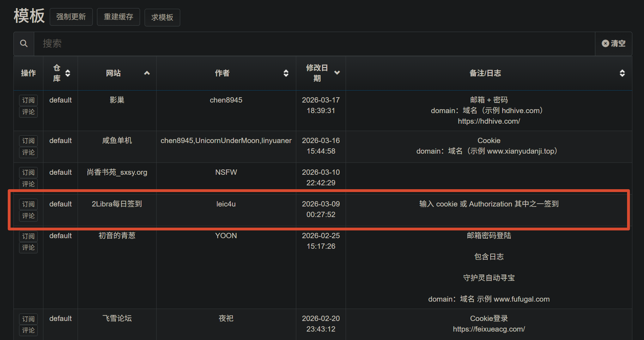
Task: Open comments for 尚香书苑 template
Action: [28, 184]
